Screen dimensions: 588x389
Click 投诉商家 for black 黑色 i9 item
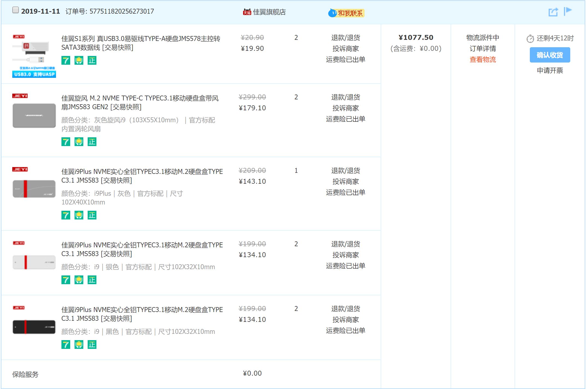(345, 320)
